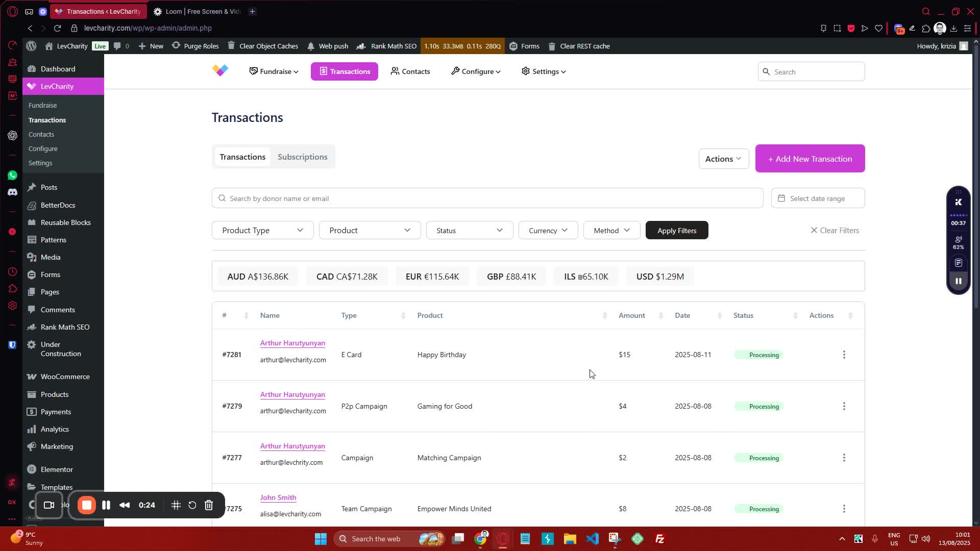Open Arthur Harutyunyan link in #7279
Screen dimensions: 980x551
tap(292, 394)
